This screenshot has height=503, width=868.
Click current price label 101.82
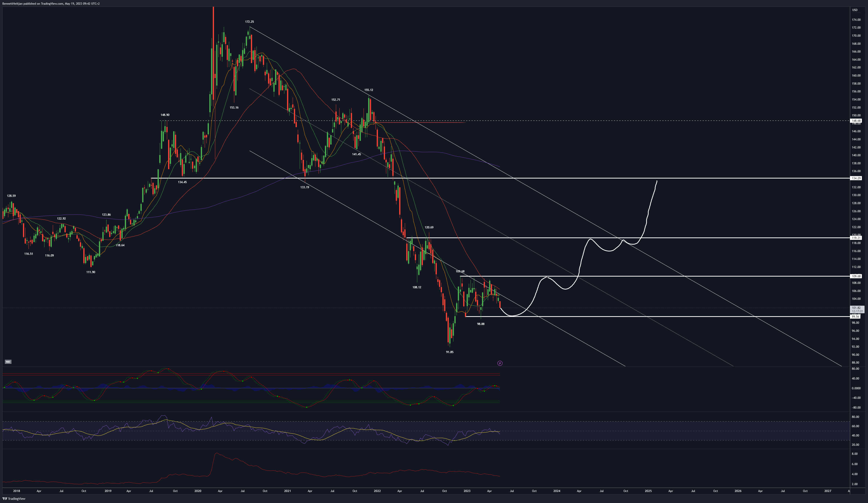pos(856,308)
